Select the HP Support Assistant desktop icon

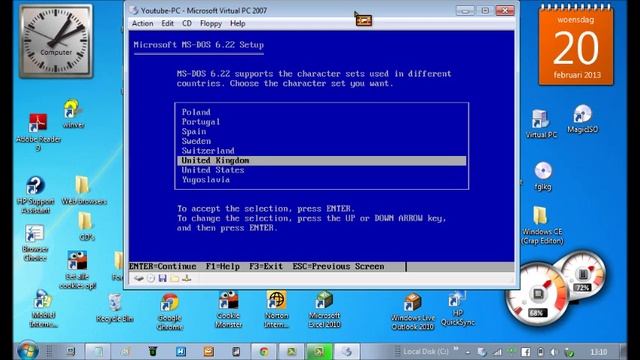[35, 195]
